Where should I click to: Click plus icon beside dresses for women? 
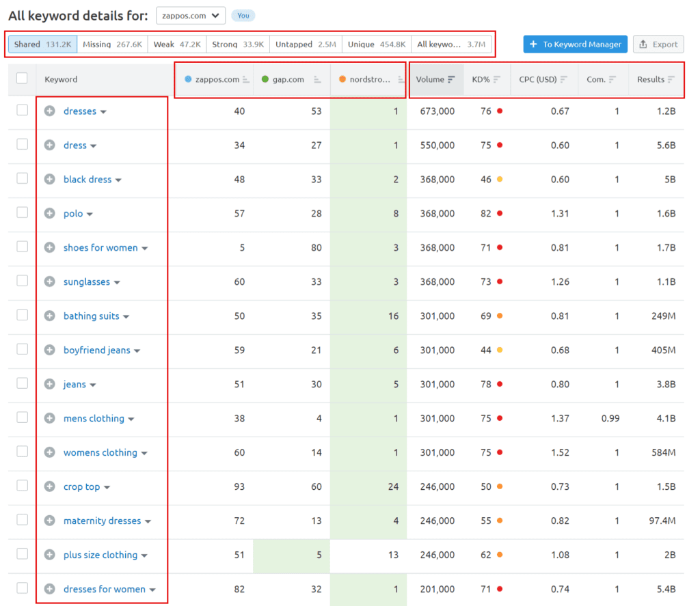pyautogui.click(x=49, y=589)
